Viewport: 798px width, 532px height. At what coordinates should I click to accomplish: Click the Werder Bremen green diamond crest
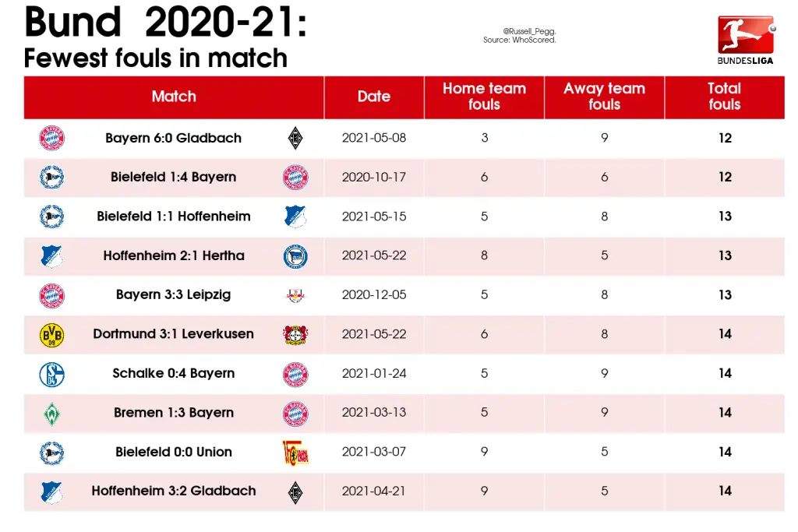[x=51, y=414]
